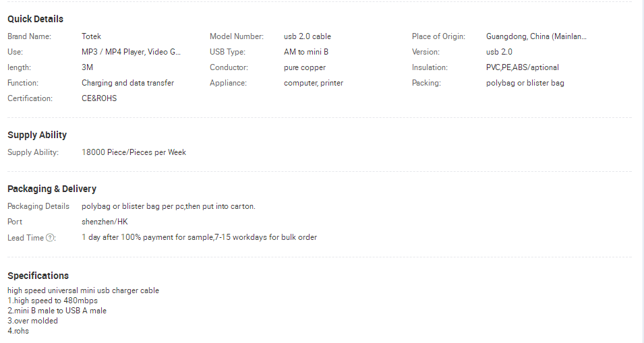The image size is (644, 343).
Task: Click the Conductor value 'pure copper'
Action: click(x=305, y=67)
